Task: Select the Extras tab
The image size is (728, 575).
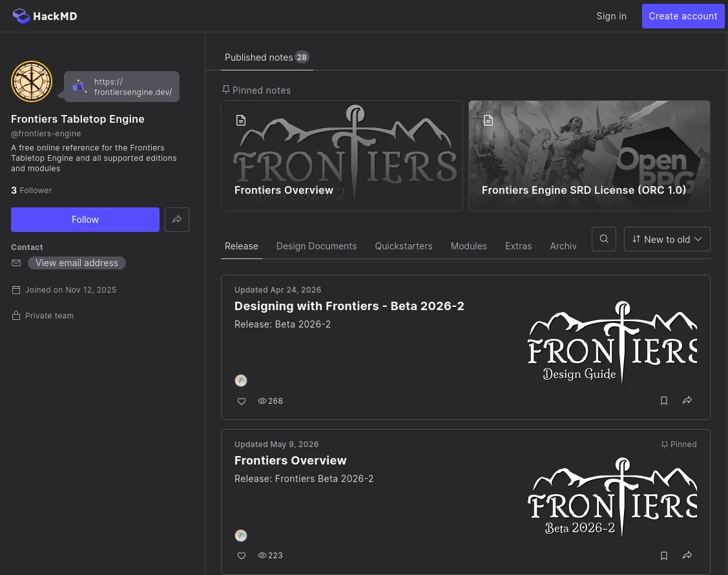Action: pyautogui.click(x=519, y=246)
